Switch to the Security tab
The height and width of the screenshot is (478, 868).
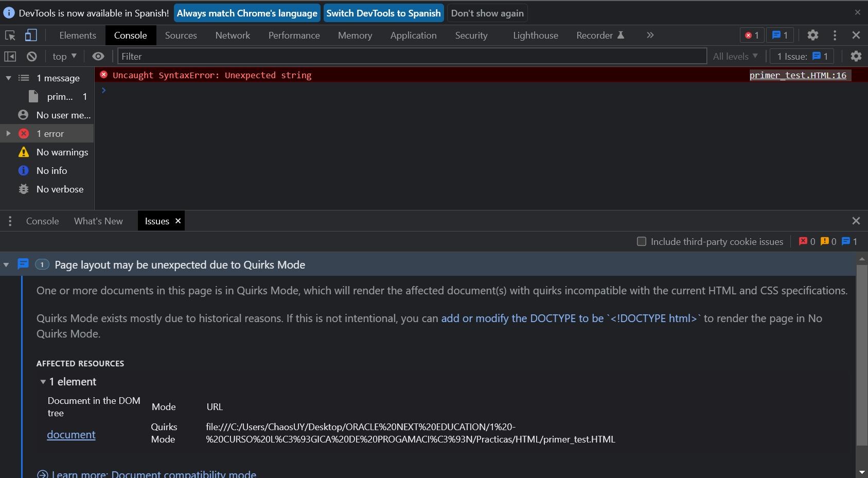coord(471,35)
